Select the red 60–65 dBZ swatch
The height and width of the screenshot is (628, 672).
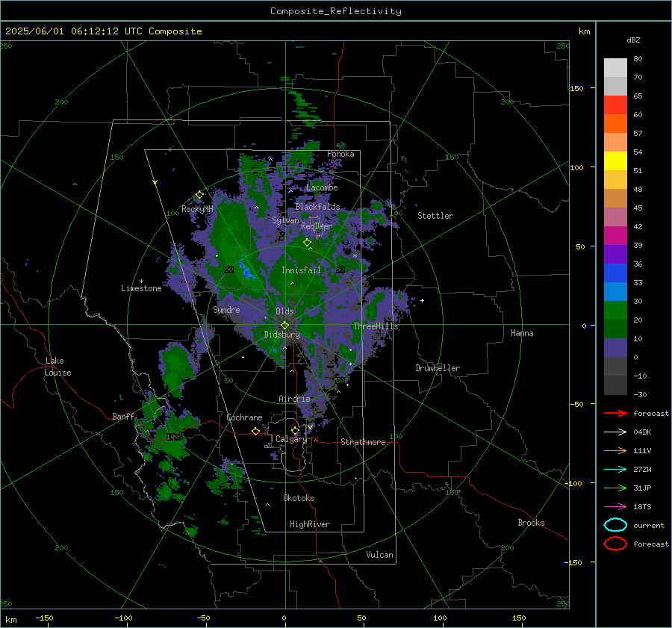click(615, 105)
